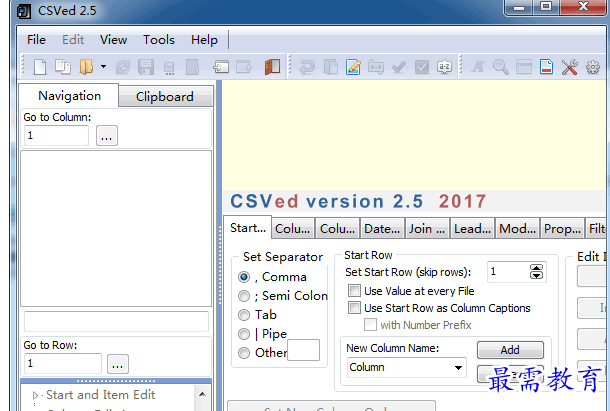Click the ... button beside Go to Column

coord(107,136)
